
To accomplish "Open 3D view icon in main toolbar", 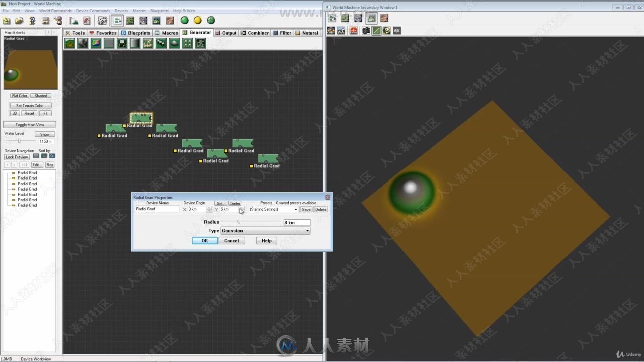I will 156,21.
